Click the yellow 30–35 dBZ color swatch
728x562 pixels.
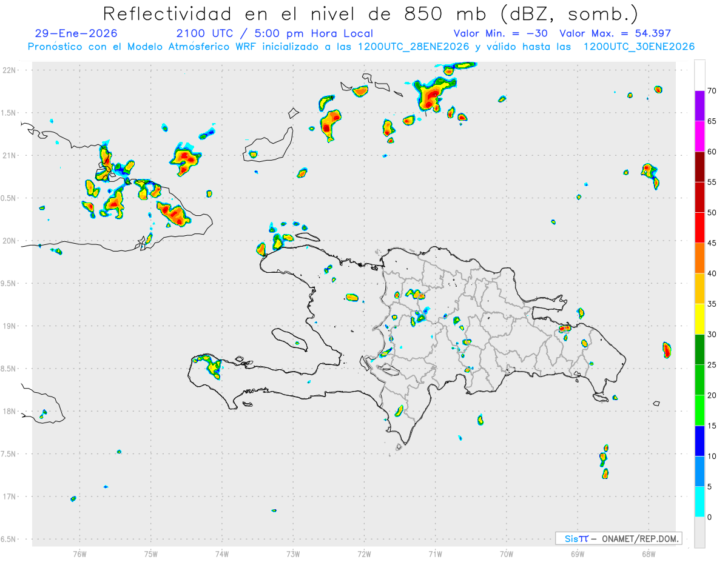[699, 319]
